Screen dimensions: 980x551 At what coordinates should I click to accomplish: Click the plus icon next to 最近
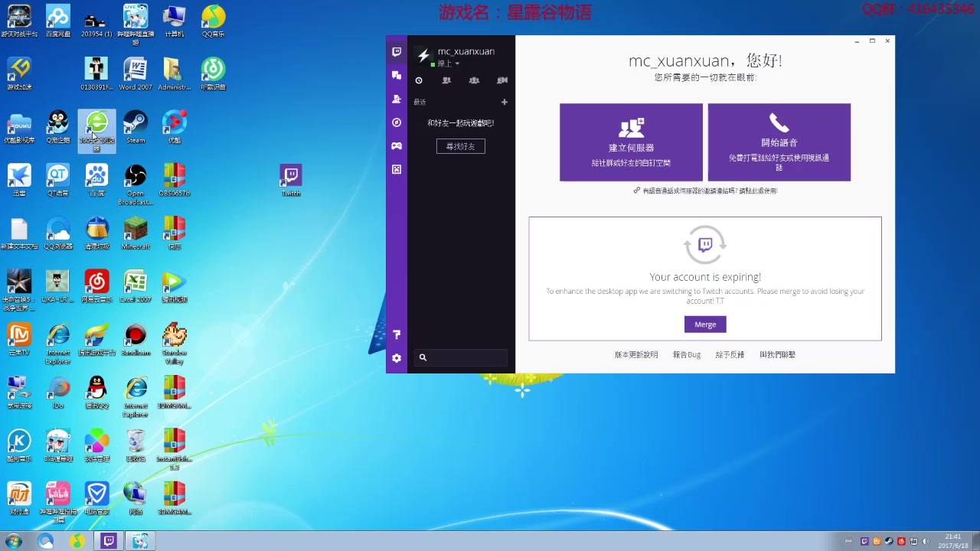[504, 102]
